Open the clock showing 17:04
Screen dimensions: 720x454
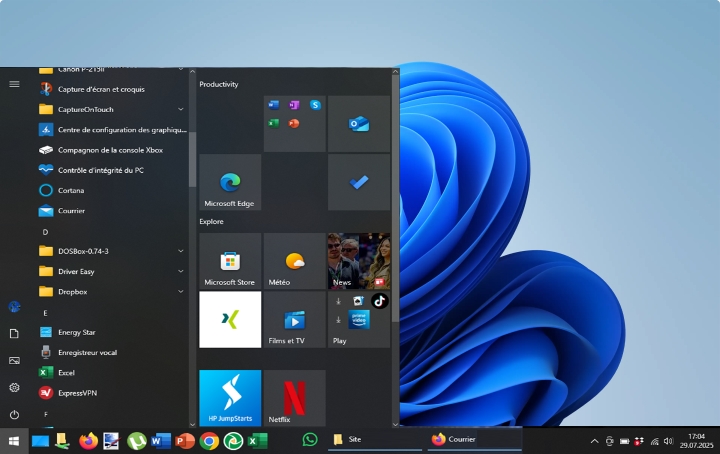pyautogui.click(x=697, y=441)
